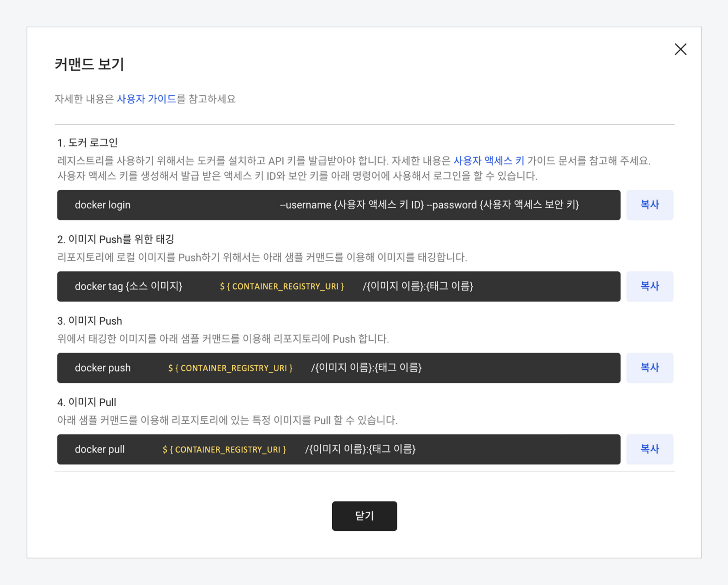Click the 닫기 button
Screen dimensions: 728x585
click(x=364, y=516)
